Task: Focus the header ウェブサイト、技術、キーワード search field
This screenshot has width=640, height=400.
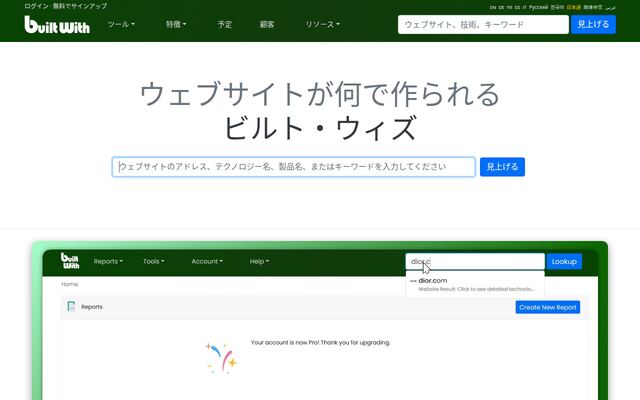Action: [x=483, y=24]
